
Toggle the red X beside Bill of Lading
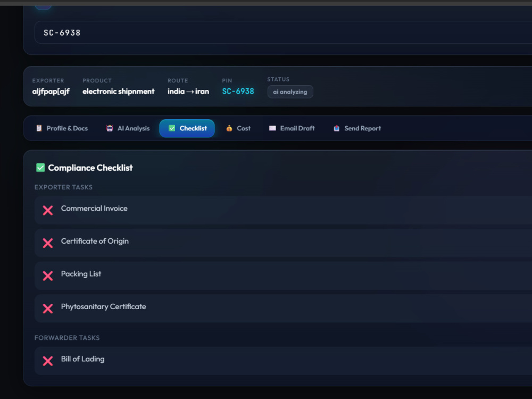pyautogui.click(x=48, y=361)
